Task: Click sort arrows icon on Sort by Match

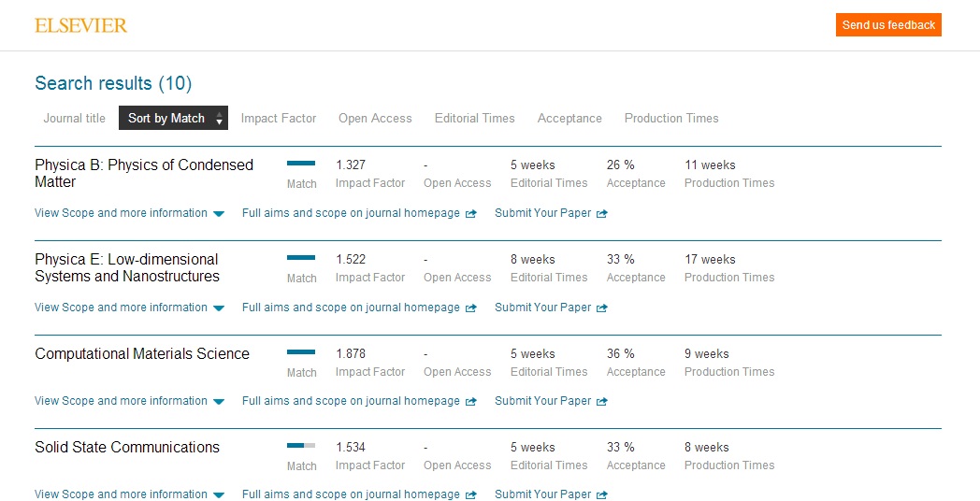Action: point(219,119)
